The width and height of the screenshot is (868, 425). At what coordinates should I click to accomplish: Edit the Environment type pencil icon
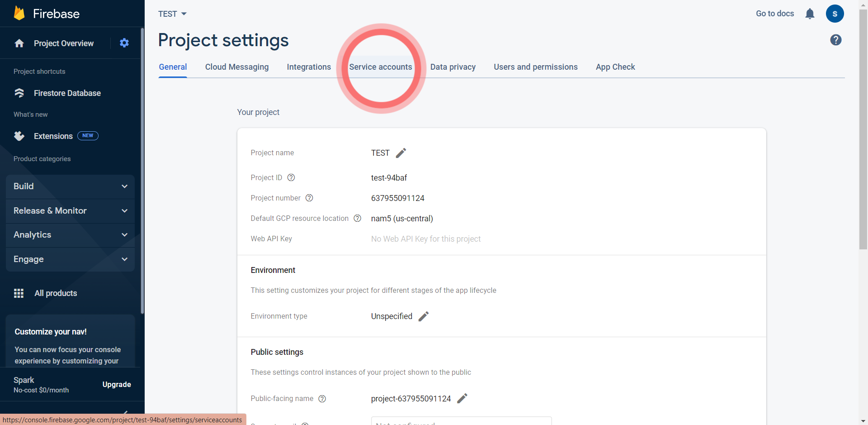point(424,316)
